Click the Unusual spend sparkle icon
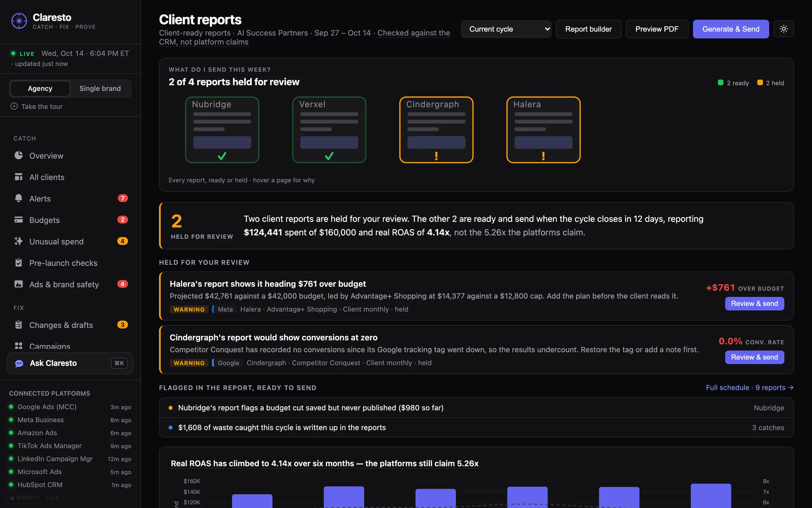812x508 pixels. [x=19, y=241]
